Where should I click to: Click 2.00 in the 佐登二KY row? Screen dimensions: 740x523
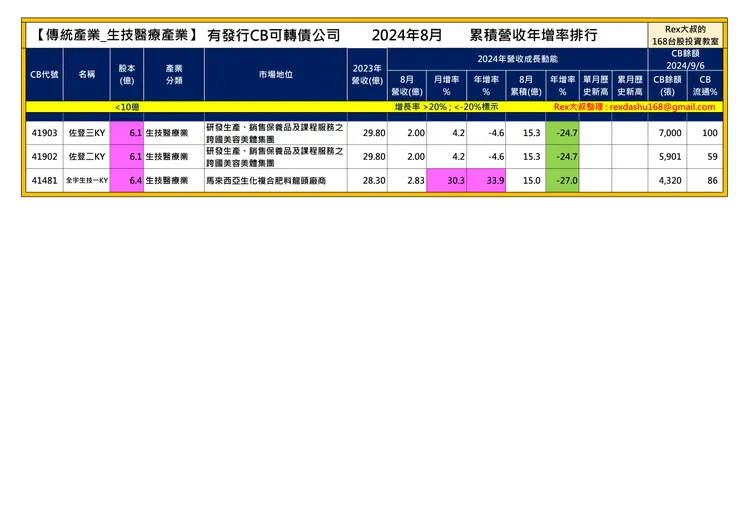tap(407, 157)
